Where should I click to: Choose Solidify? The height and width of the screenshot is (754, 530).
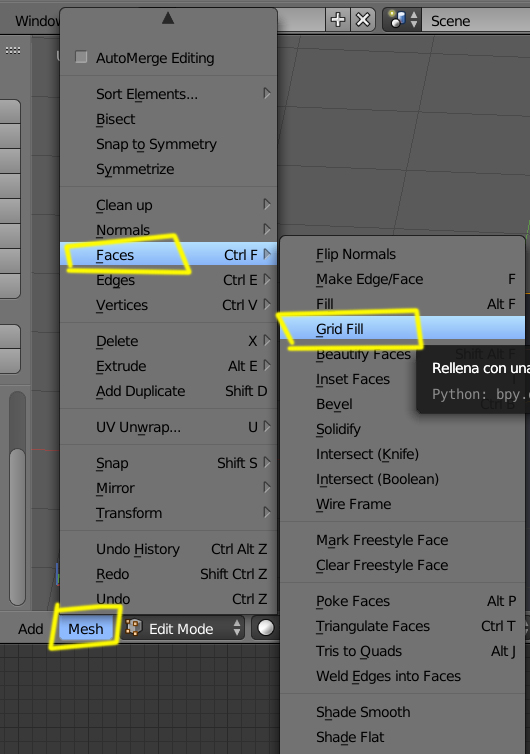(402, 429)
